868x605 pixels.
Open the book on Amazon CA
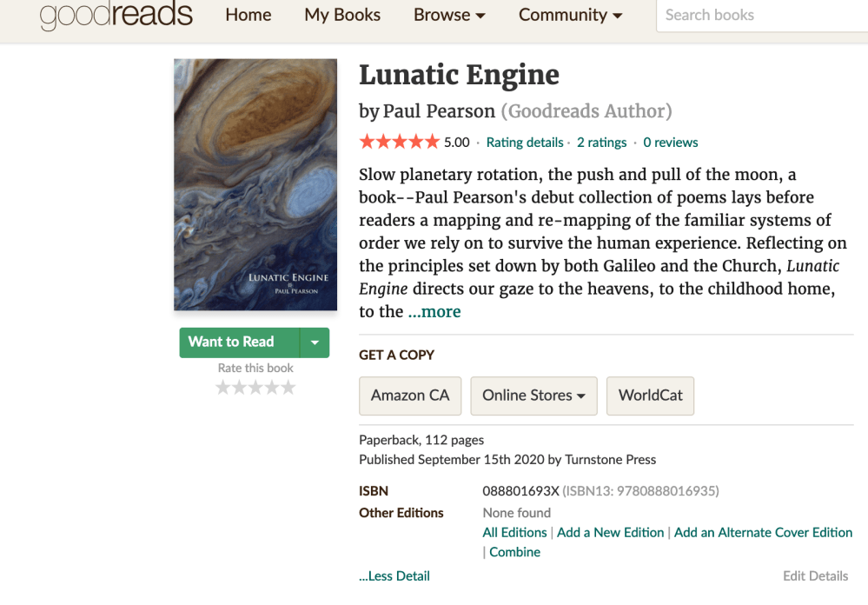coord(410,396)
